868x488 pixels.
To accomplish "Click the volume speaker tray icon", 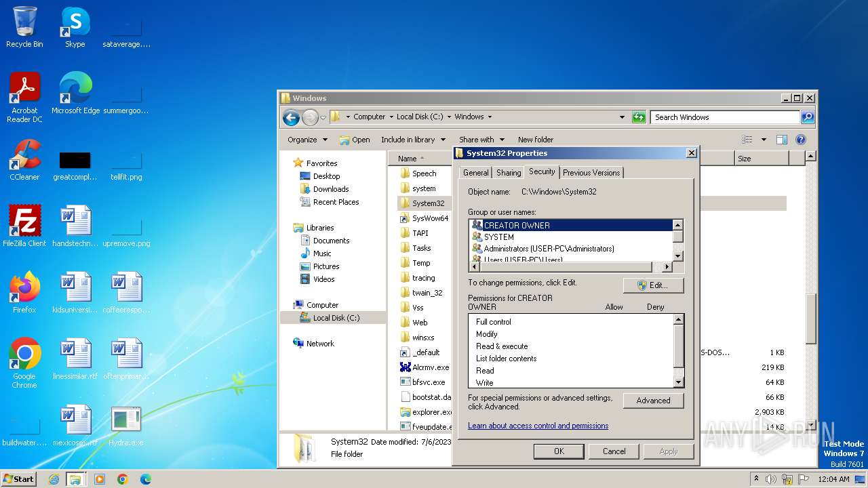I will click(x=772, y=479).
